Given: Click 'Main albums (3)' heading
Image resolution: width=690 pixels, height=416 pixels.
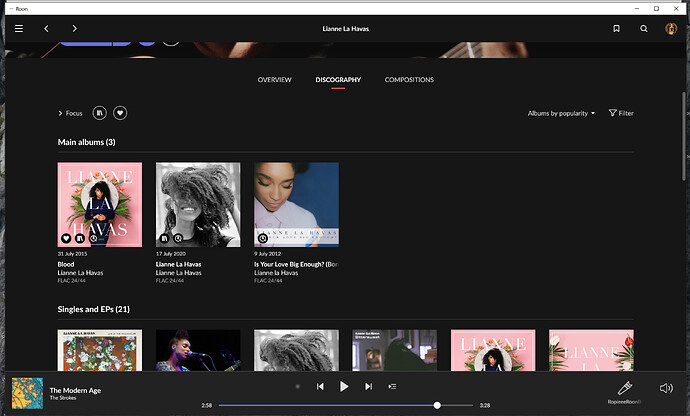Looking at the screenshot, I should pyautogui.click(x=87, y=142).
